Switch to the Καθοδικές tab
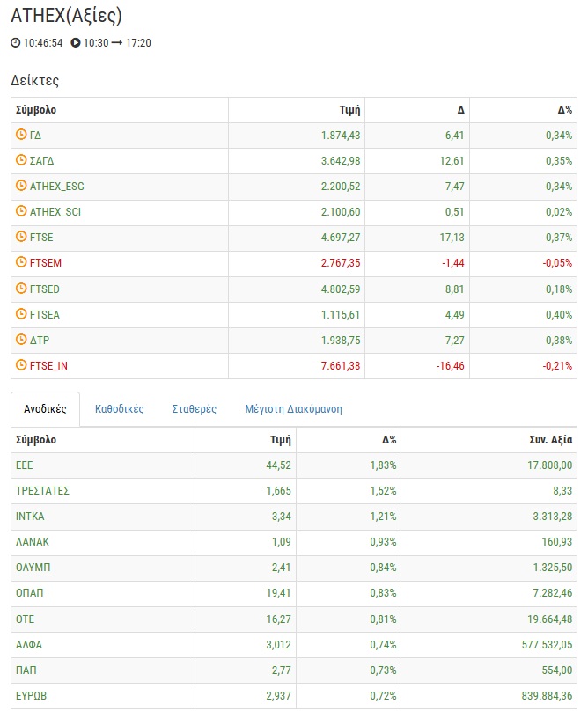This screenshot has width=588, height=718. 119,409
